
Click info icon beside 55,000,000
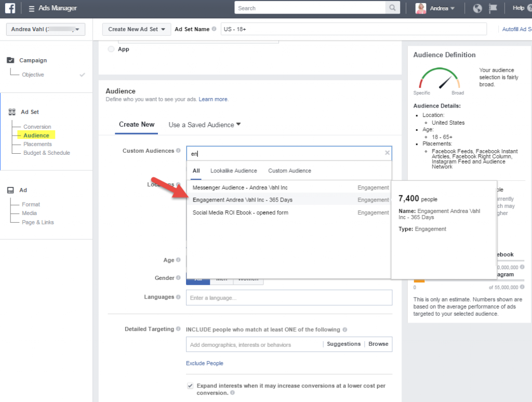point(522,287)
